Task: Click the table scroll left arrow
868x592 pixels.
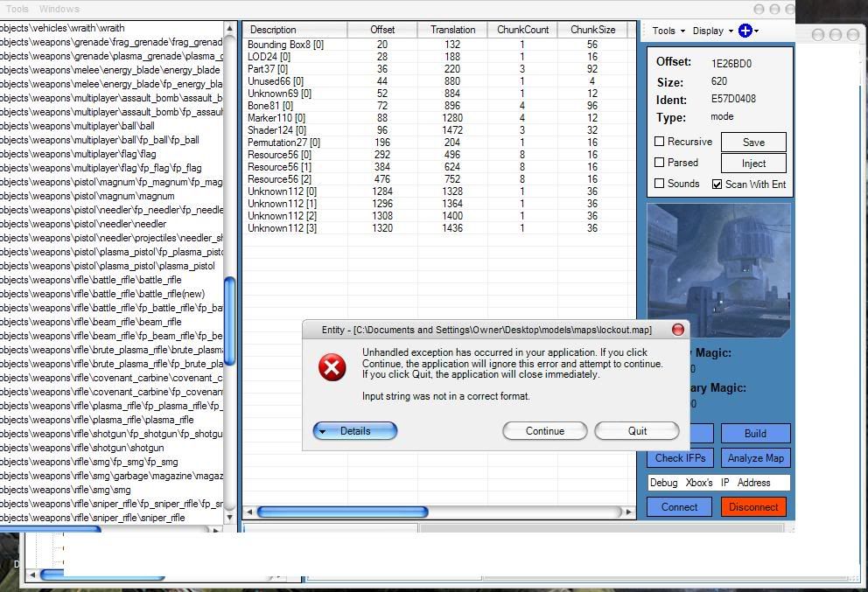Action: (249, 512)
